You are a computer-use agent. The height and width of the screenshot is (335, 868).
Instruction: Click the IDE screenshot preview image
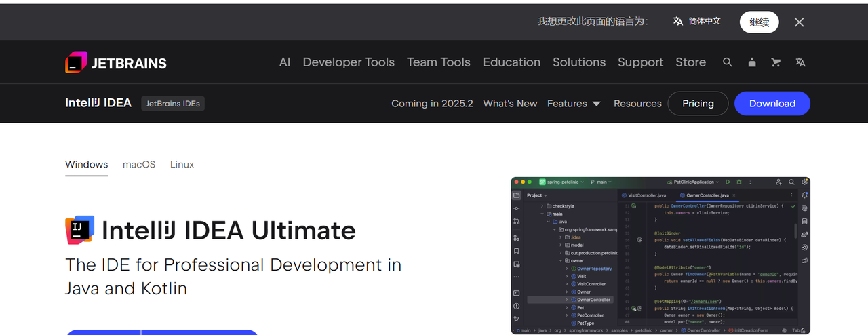click(660, 256)
